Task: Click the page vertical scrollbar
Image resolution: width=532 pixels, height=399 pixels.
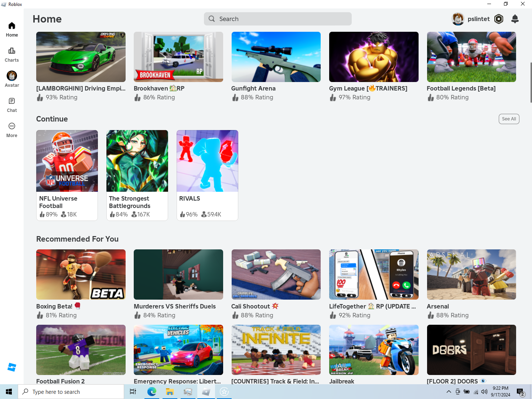Action: pos(531,82)
